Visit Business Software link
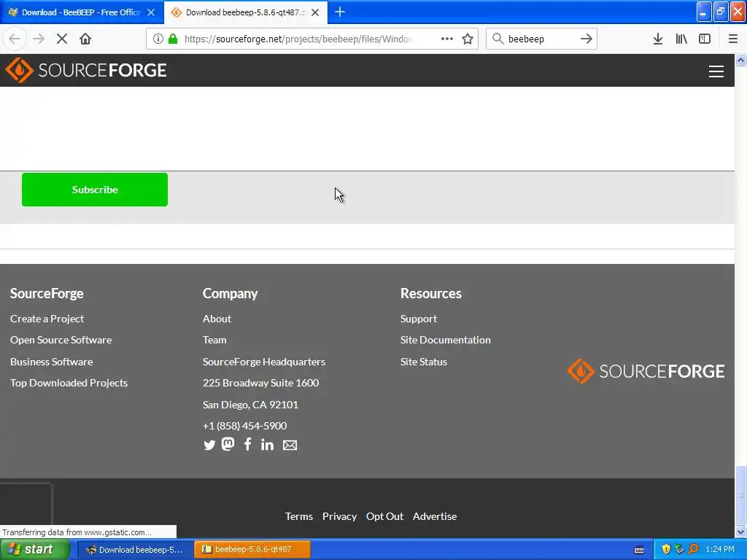 click(x=52, y=362)
